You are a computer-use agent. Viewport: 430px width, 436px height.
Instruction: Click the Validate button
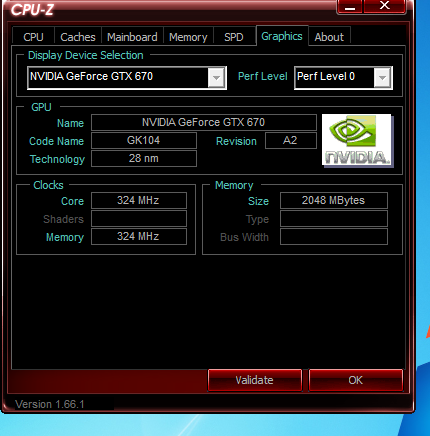(255, 380)
